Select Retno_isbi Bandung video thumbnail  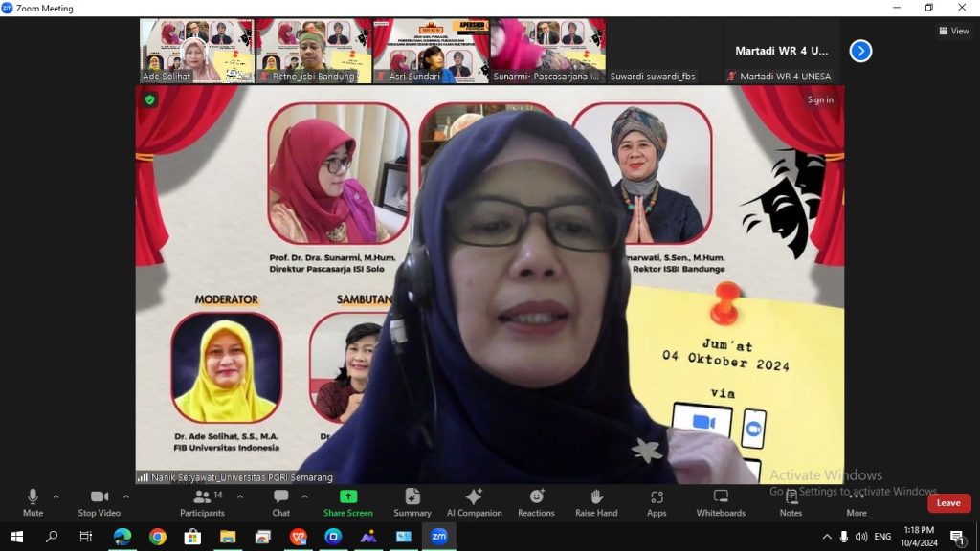[314, 51]
